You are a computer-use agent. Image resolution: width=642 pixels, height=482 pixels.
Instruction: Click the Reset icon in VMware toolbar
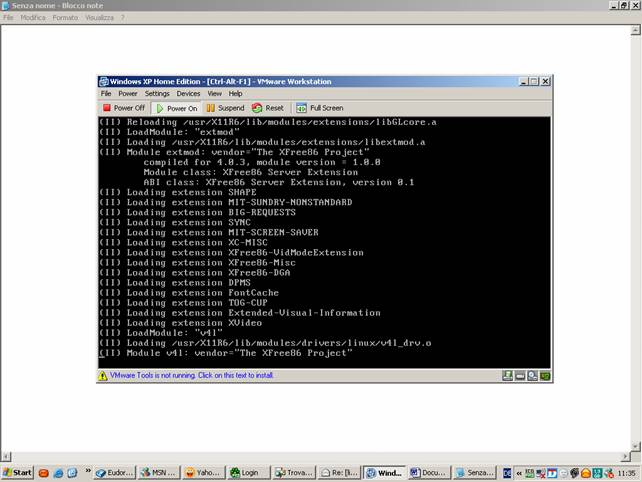(257, 108)
